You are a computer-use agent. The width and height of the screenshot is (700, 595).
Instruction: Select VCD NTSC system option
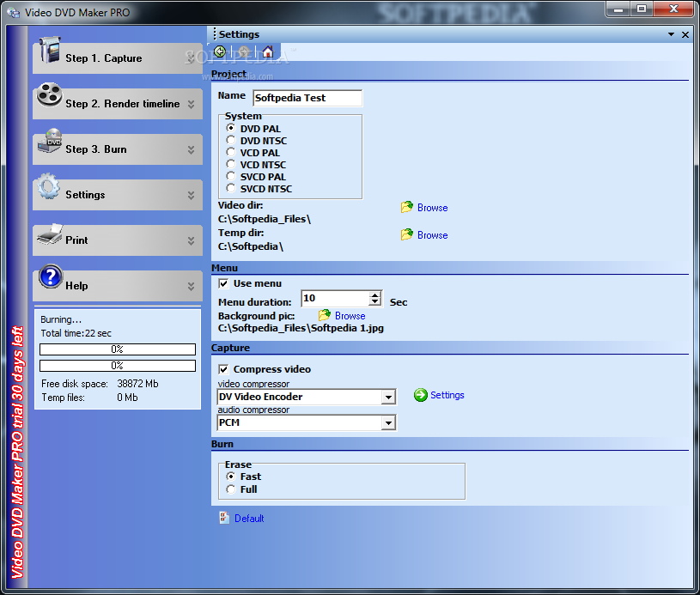(230, 164)
